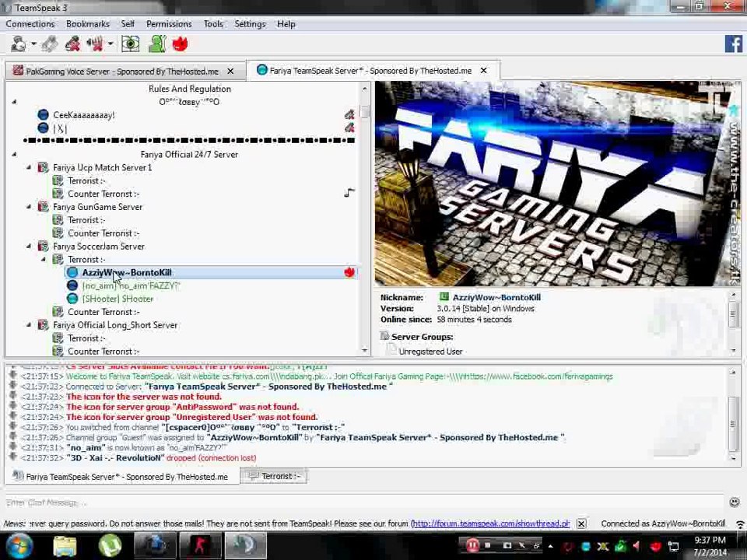Open the green Contacts toolbar icon

pyautogui.click(x=157, y=44)
